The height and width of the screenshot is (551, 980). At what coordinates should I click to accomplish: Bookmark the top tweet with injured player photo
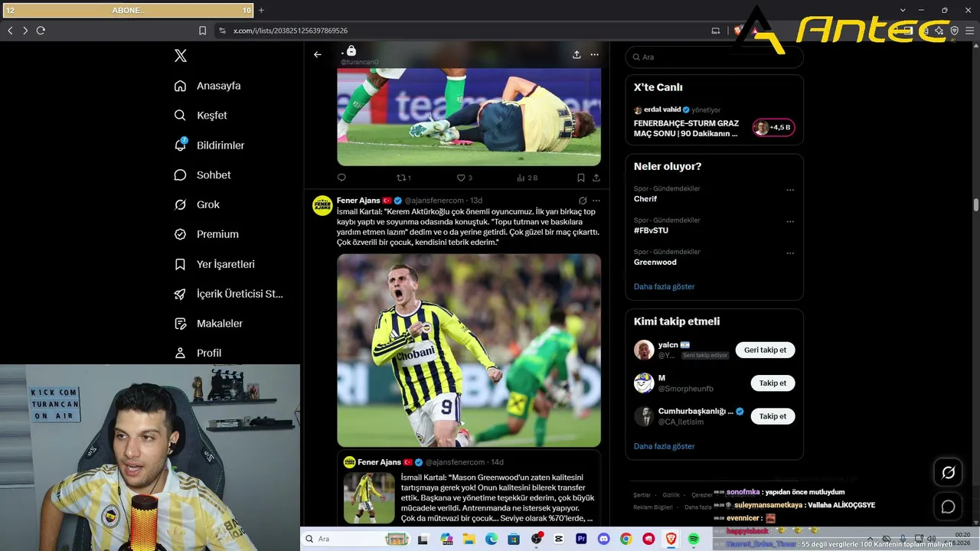click(581, 178)
